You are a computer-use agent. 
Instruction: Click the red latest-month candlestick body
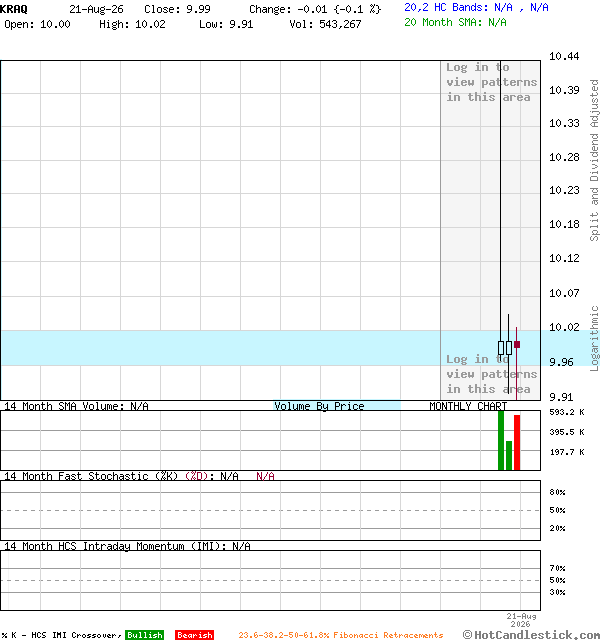[517, 344]
